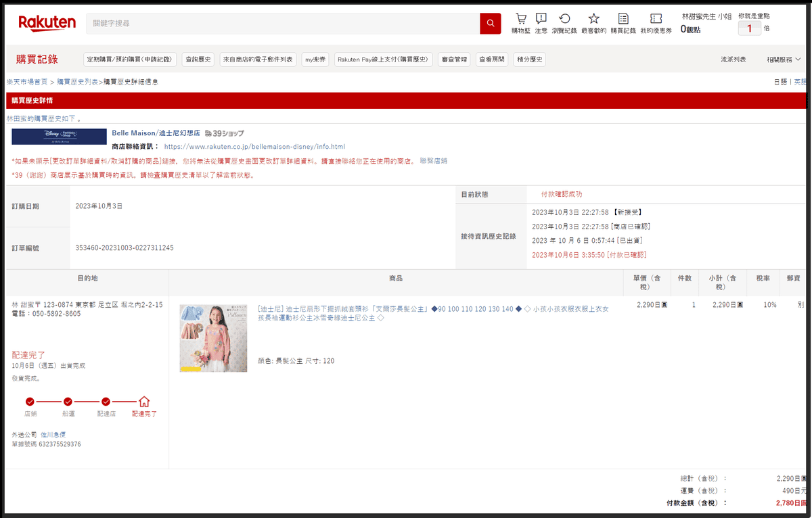Click the pink sweater product thumbnail
Screen dimensions: 812x518
pyautogui.click(x=213, y=338)
